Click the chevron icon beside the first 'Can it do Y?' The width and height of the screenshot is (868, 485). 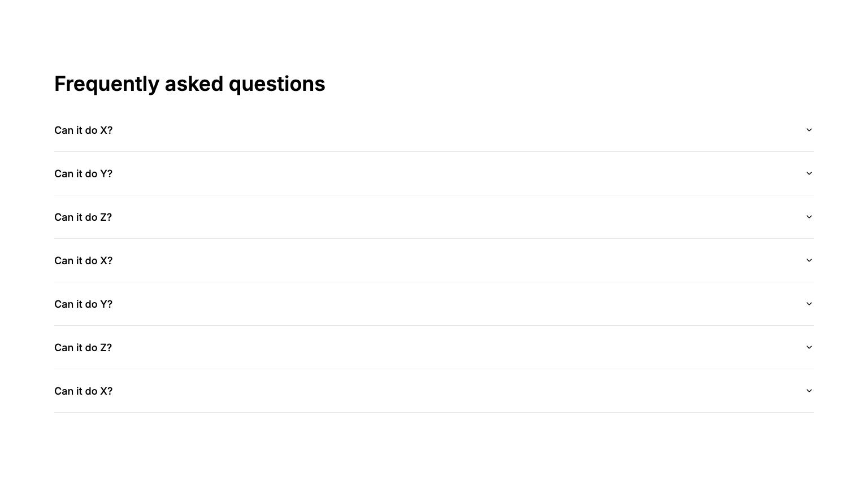coord(809,173)
